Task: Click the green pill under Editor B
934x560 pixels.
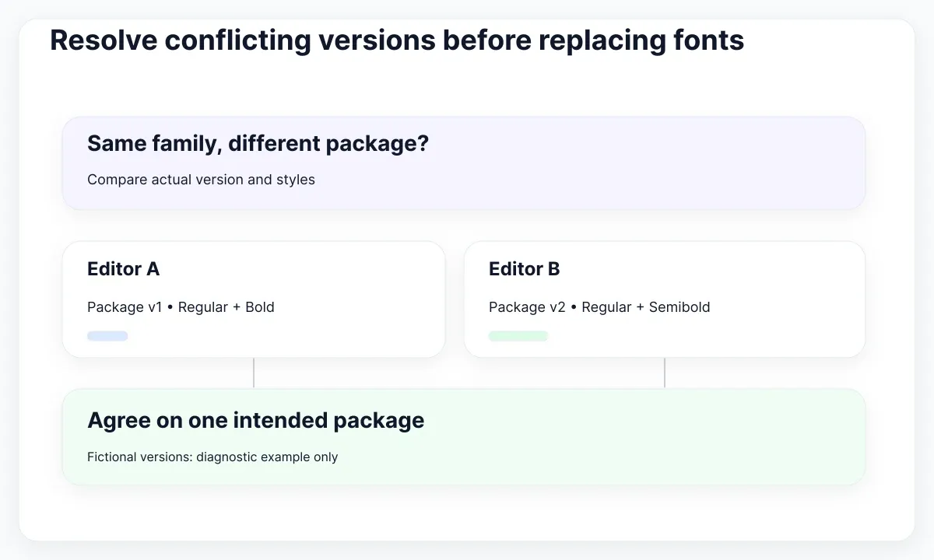Action: pos(518,336)
